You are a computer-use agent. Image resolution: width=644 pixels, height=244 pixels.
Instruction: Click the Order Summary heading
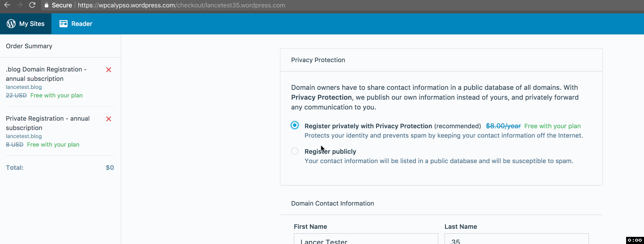point(29,46)
